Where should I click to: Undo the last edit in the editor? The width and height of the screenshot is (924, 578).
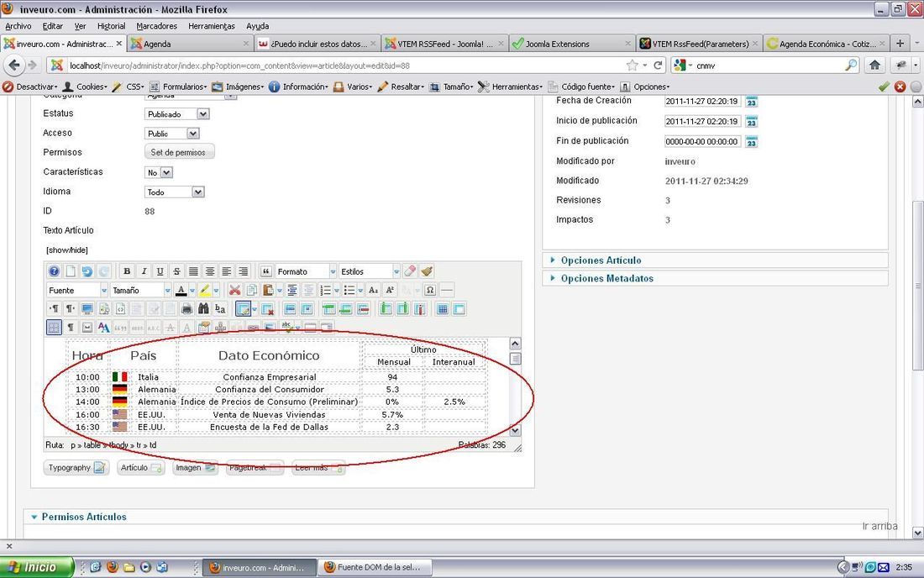click(x=87, y=271)
